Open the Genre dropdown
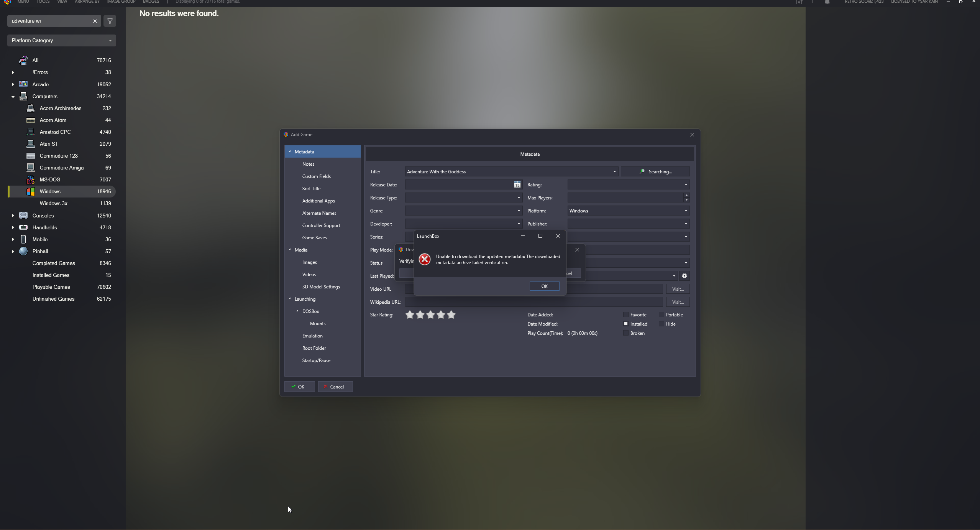This screenshot has width=980, height=530. point(519,211)
